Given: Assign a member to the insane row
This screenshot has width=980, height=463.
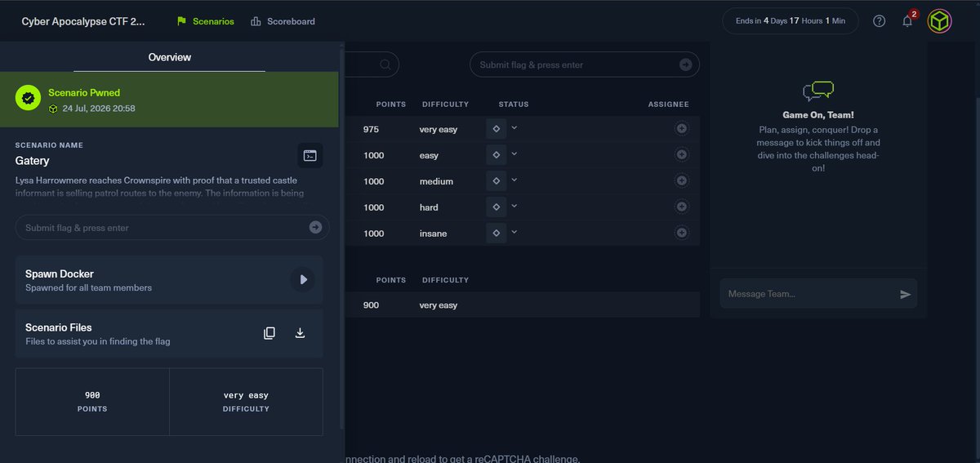Looking at the screenshot, I should tap(681, 234).
